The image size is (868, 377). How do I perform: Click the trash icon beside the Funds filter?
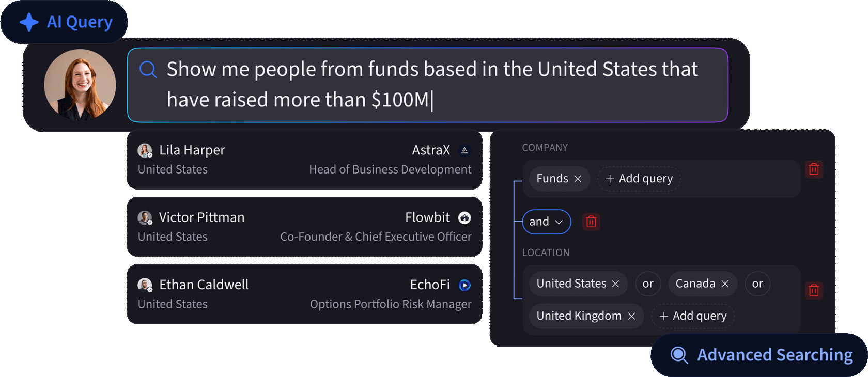815,169
